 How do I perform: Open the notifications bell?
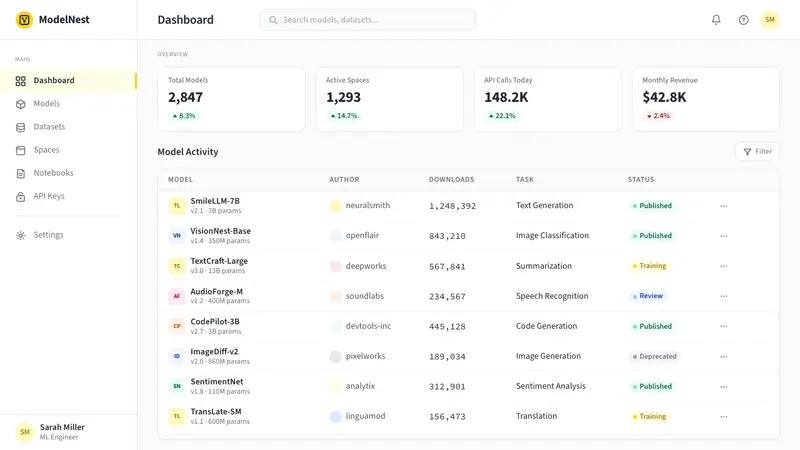pyautogui.click(x=716, y=20)
